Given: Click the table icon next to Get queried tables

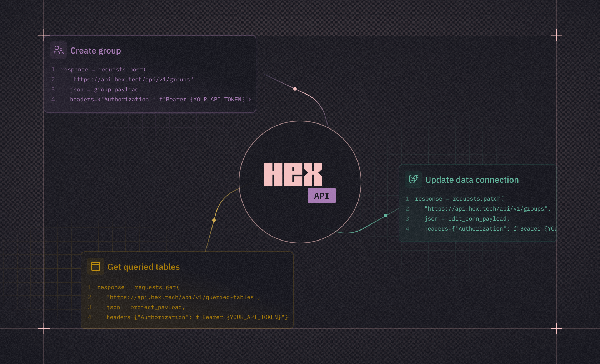Looking at the screenshot, I should (x=95, y=266).
